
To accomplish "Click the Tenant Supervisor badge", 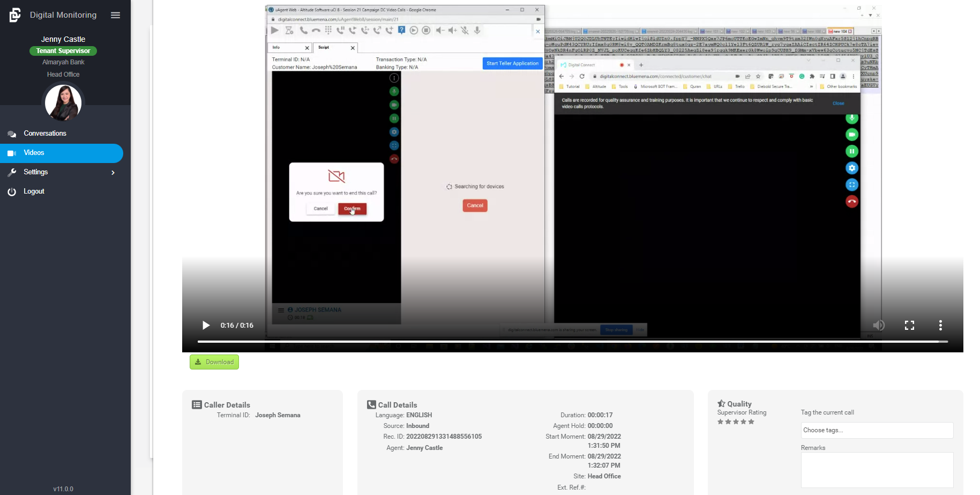I will (x=63, y=51).
